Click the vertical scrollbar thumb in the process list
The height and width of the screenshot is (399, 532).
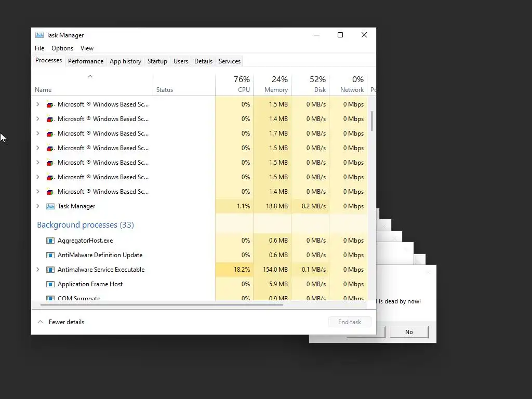click(x=372, y=121)
